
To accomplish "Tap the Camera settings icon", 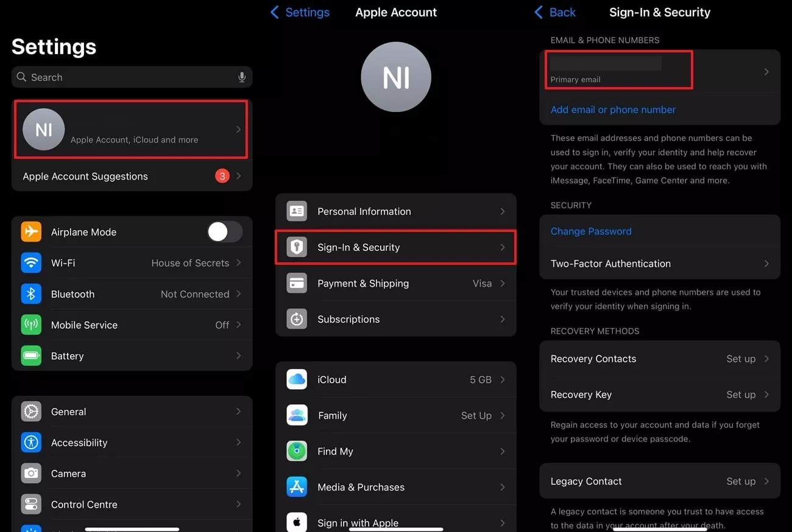I will 31,474.
